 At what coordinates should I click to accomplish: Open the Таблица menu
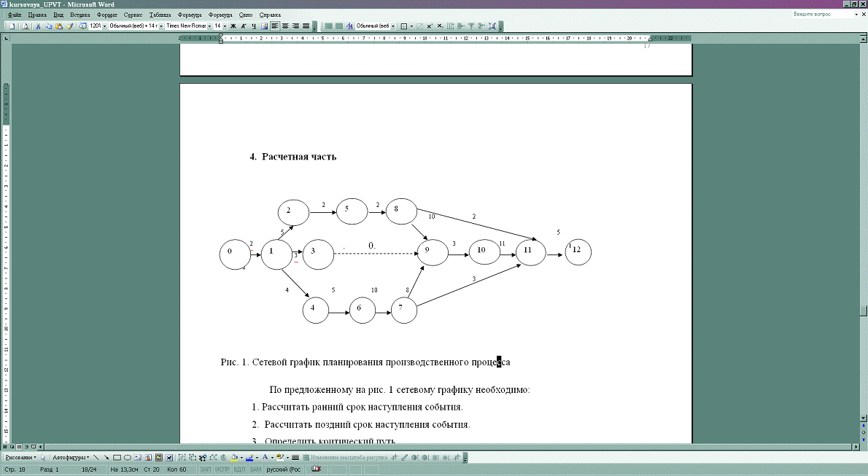click(160, 15)
